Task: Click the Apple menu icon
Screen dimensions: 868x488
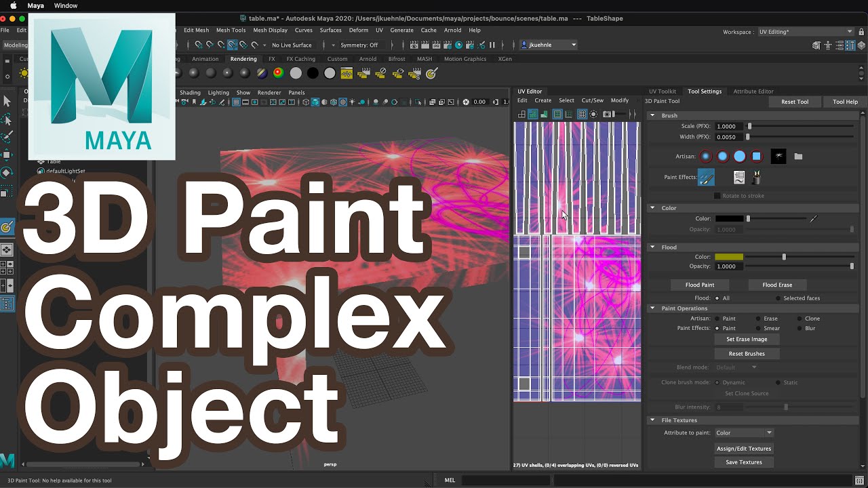Action: point(13,5)
